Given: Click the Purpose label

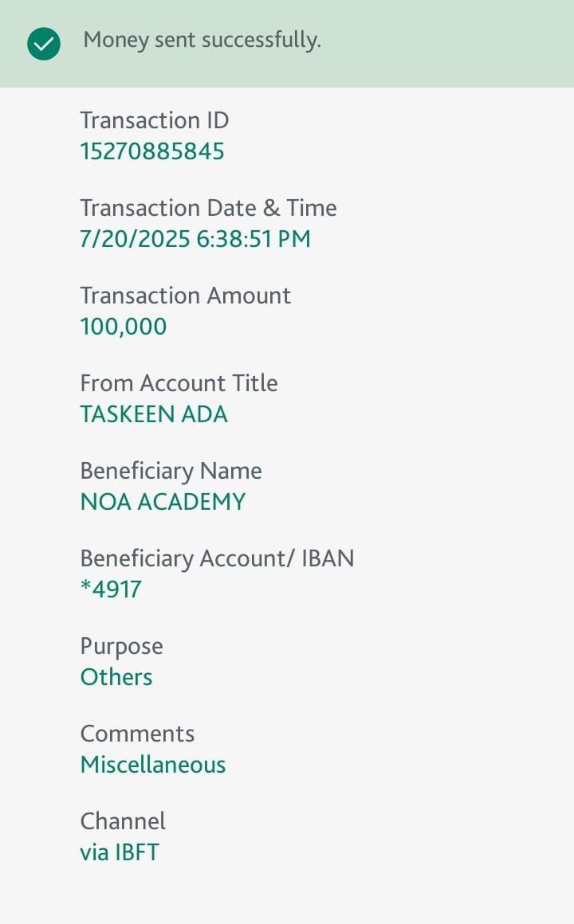Looking at the screenshot, I should [x=121, y=646].
